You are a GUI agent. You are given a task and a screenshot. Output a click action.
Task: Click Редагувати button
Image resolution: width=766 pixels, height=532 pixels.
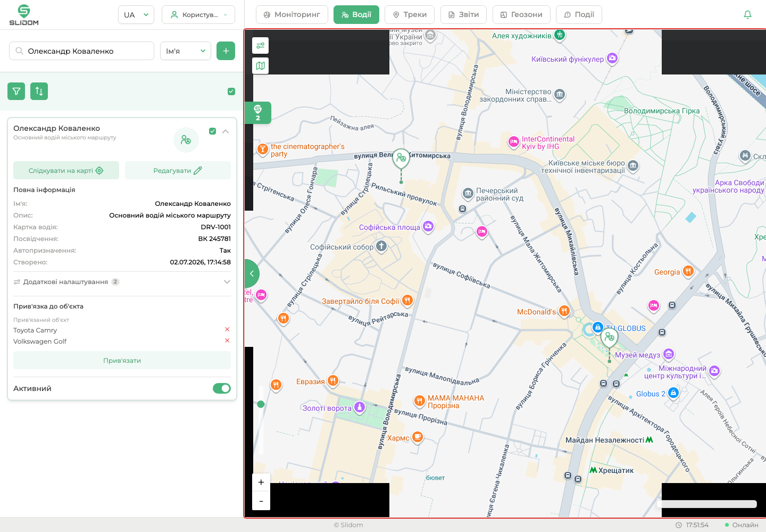tap(178, 170)
